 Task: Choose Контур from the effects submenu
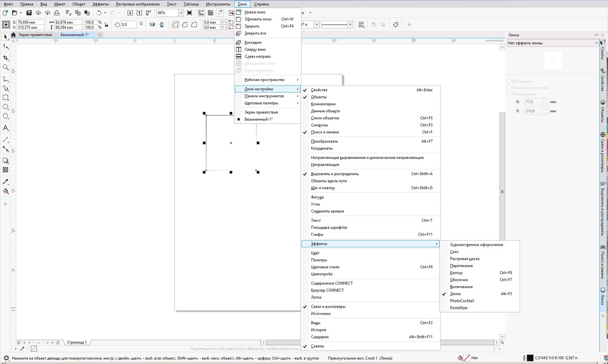click(456, 273)
